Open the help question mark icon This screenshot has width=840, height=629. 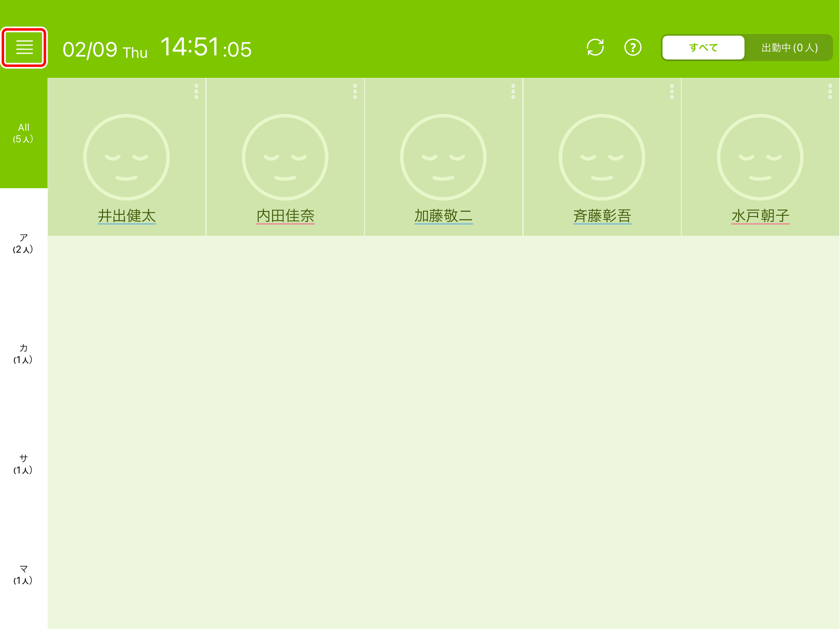click(633, 47)
